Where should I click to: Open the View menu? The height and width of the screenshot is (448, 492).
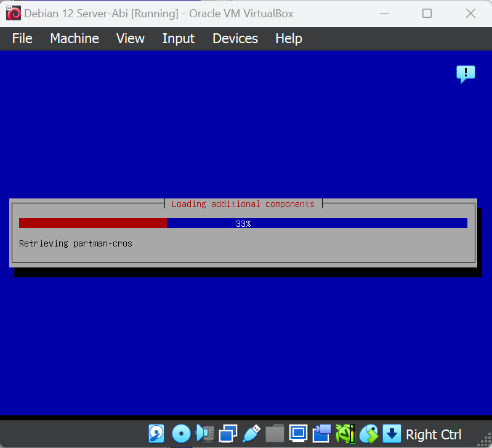(x=130, y=39)
